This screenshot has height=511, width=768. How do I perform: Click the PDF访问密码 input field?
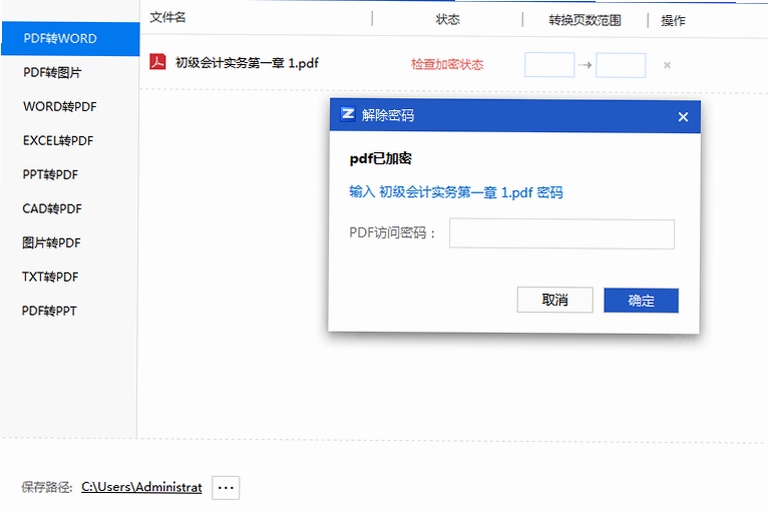tap(562, 234)
